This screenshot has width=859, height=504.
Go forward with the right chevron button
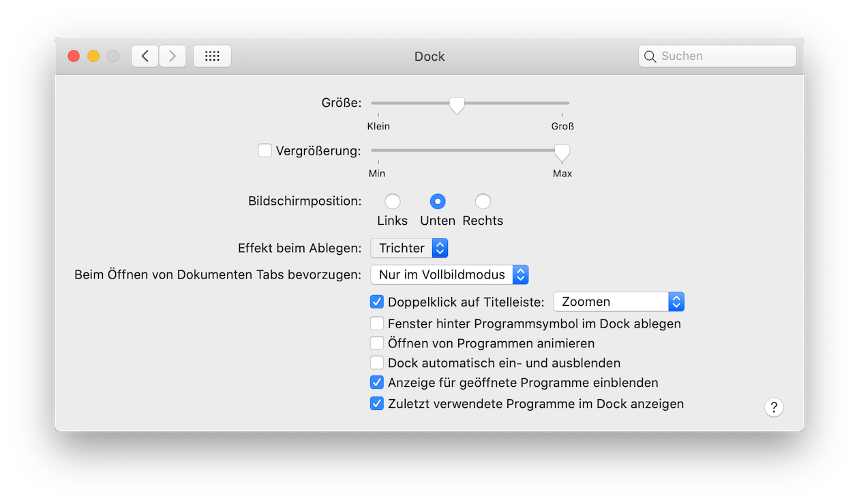click(x=172, y=56)
